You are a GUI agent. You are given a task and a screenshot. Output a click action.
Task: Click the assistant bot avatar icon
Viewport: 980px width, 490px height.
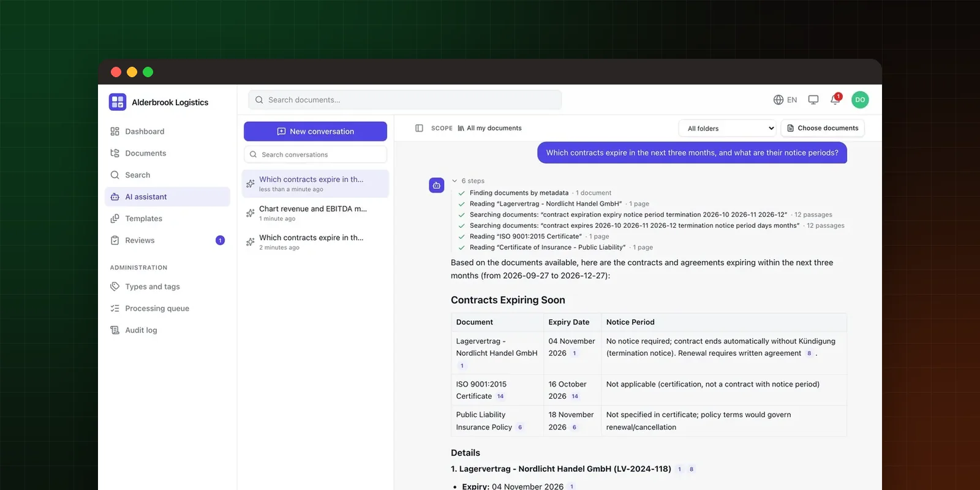[x=437, y=185]
